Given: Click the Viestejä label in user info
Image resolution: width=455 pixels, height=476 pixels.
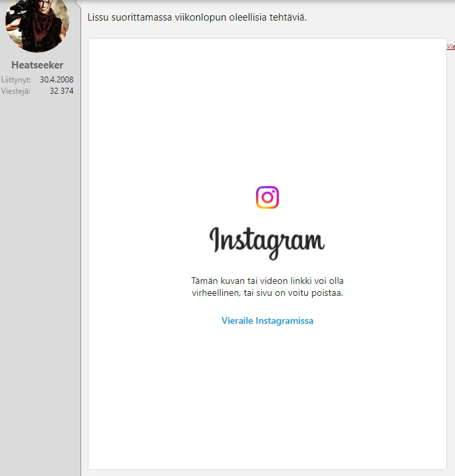Looking at the screenshot, I should coord(16,91).
